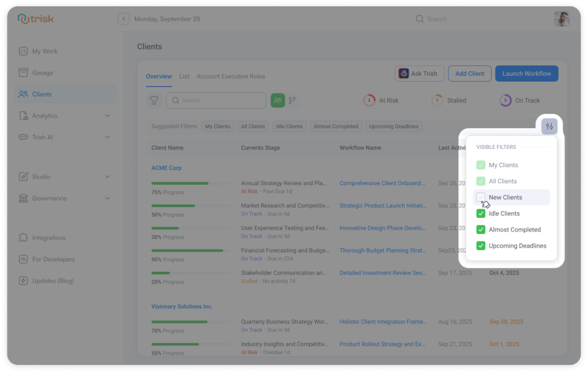This screenshot has width=588, height=373.
Task: Open the Account Executive Roles tab
Action: click(x=231, y=76)
